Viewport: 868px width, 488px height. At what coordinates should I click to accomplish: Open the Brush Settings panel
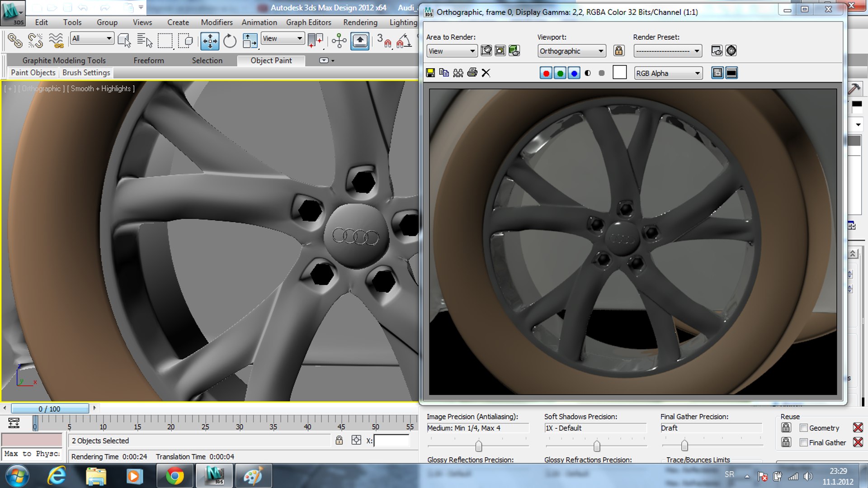(x=86, y=72)
